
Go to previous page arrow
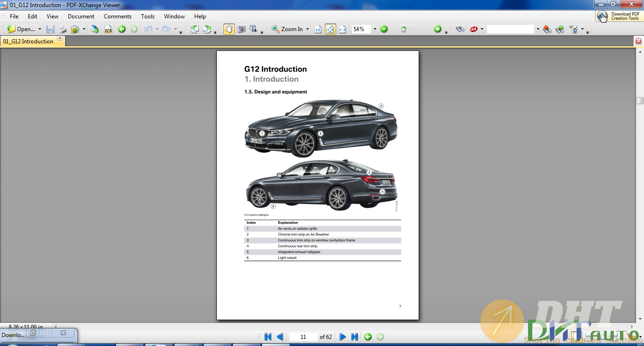coord(280,337)
